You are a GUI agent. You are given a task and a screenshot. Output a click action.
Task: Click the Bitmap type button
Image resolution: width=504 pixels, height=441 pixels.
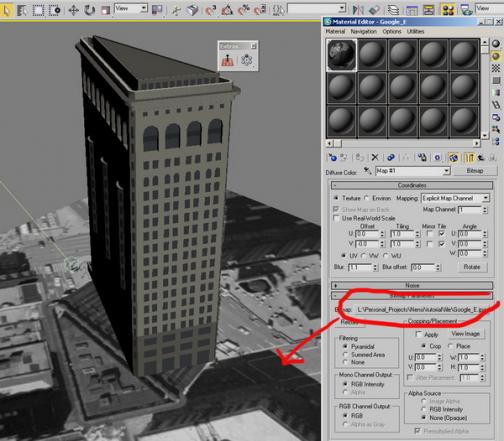click(475, 171)
